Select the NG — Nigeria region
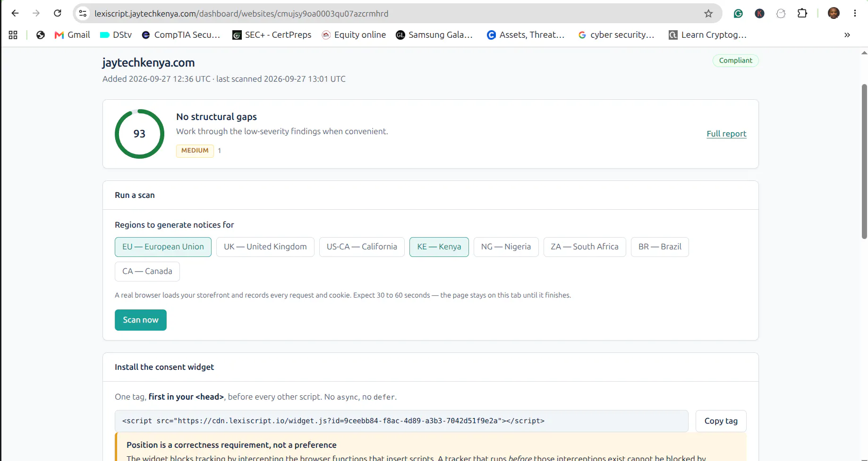The height and width of the screenshot is (461, 868). [506, 247]
